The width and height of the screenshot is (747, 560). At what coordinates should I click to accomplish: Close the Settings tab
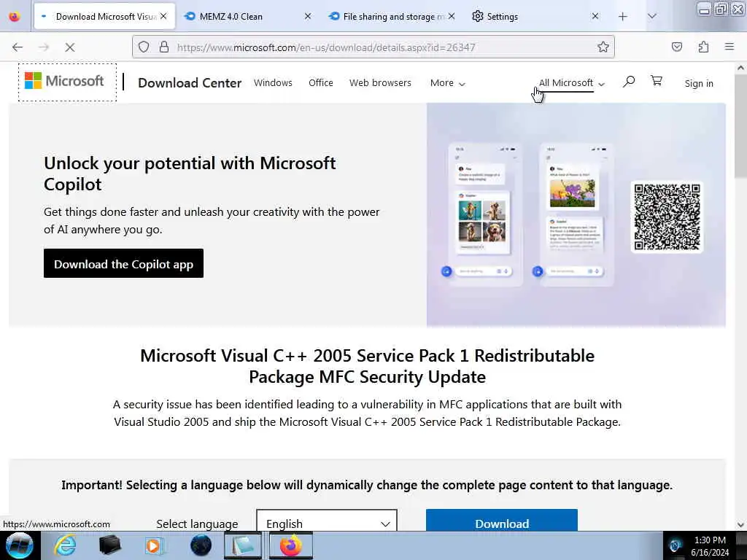point(595,16)
